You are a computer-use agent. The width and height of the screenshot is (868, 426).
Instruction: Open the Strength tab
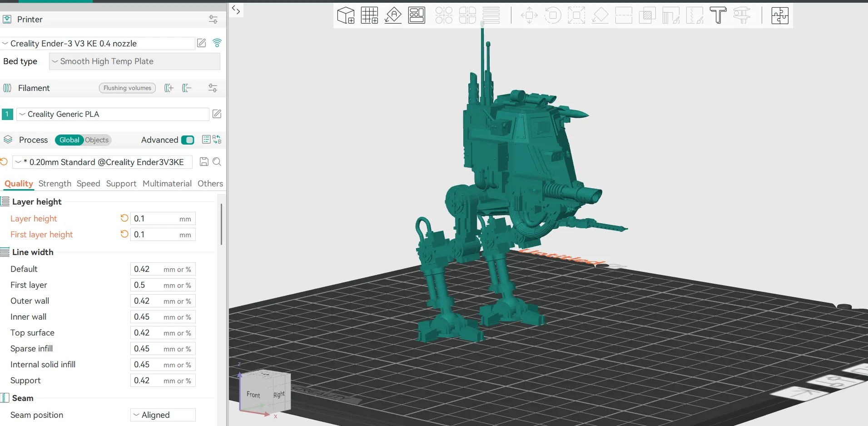pos(55,184)
